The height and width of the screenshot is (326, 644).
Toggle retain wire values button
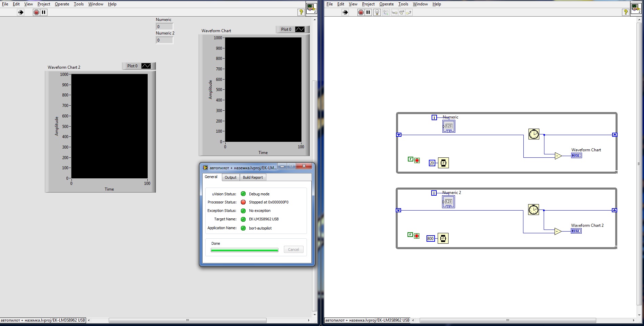tap(386, 12)
